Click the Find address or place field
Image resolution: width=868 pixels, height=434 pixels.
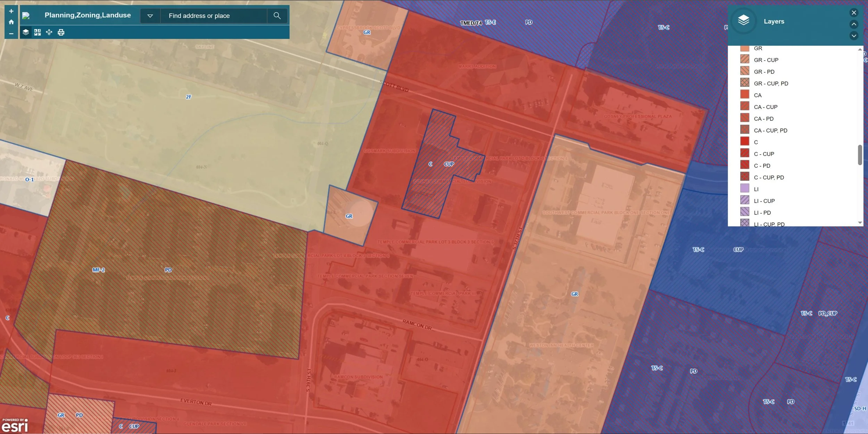[214, 16]
